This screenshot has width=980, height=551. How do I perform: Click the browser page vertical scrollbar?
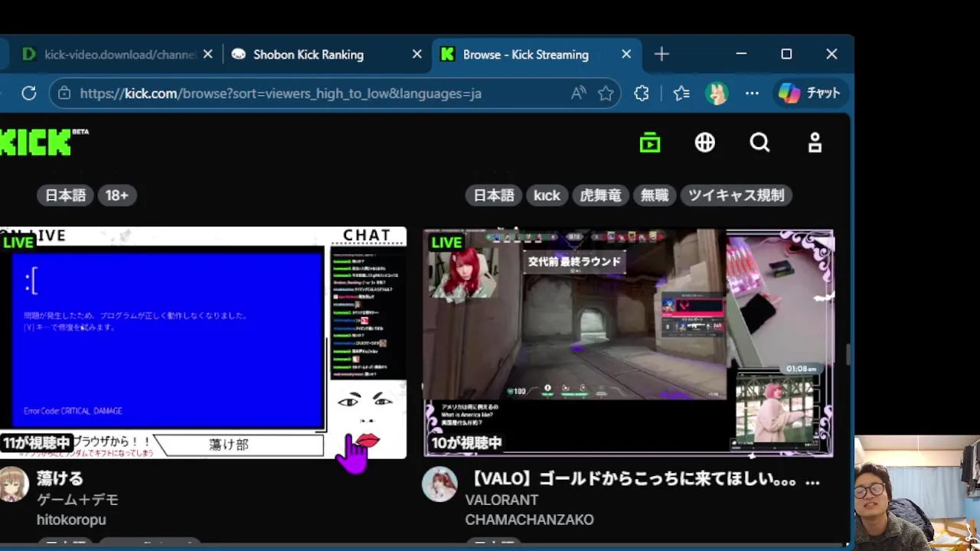[x=847, y=354]
